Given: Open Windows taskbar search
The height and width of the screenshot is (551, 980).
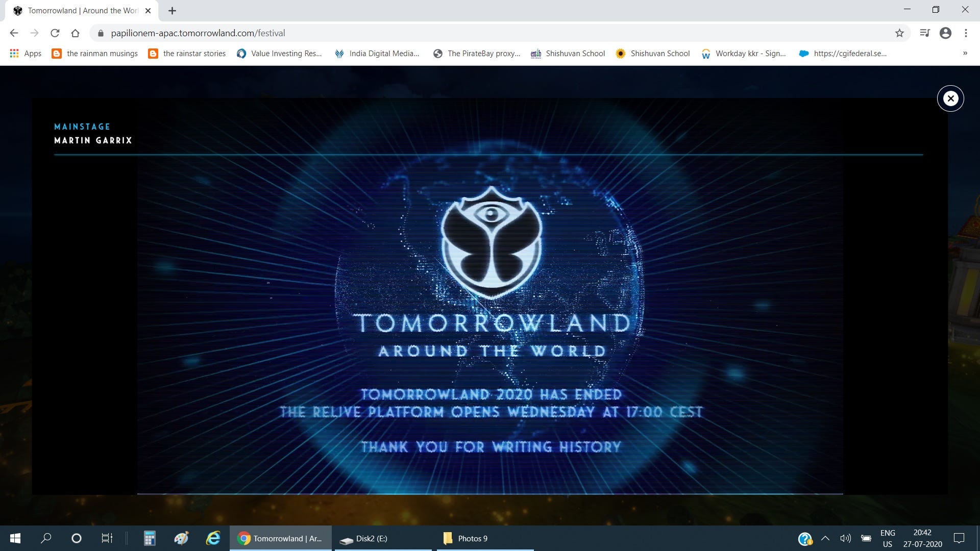Looking at the screenshot, I should pos(46,538).
